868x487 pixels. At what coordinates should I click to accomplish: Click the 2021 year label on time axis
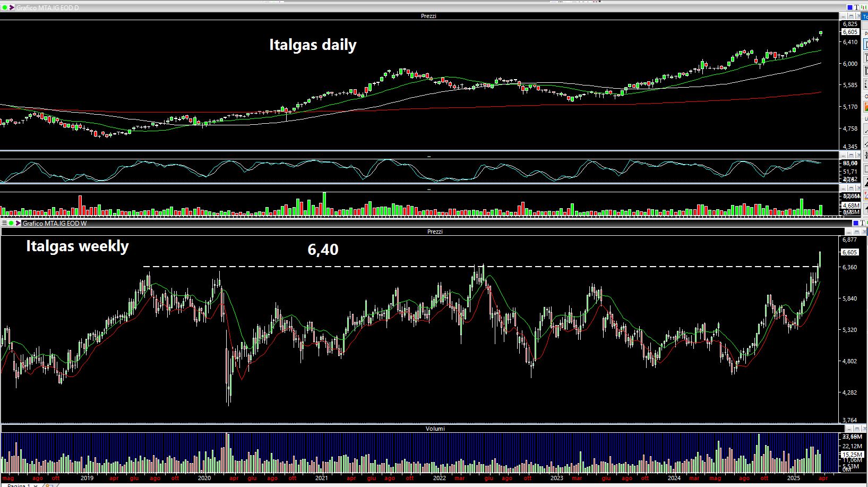coord(322,478)
